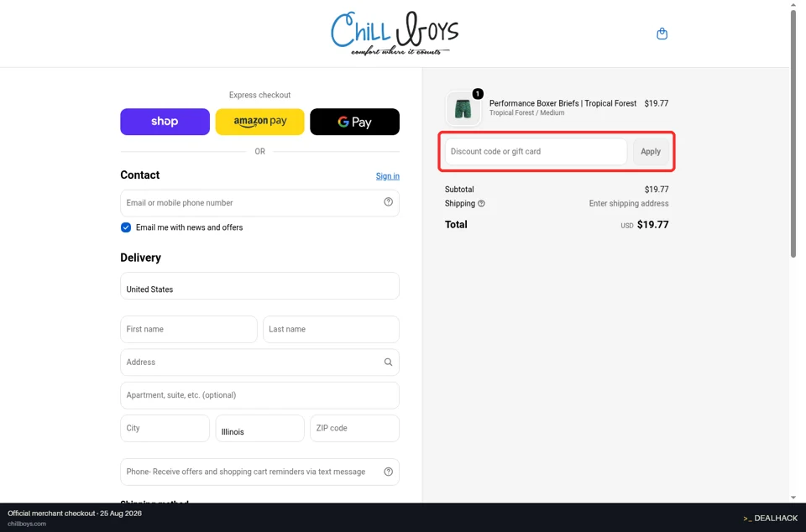Click the scrollbar down arrow
Image resolution: width=806 pixels, height=532 pixels.
[x=793, y=498]
